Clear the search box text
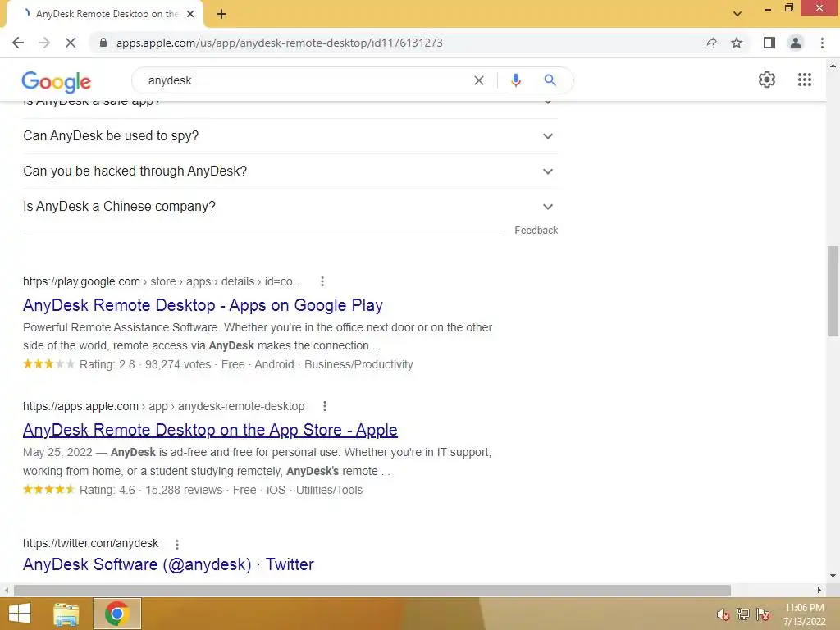Screen dimensions: 840x630 (479, 80)
